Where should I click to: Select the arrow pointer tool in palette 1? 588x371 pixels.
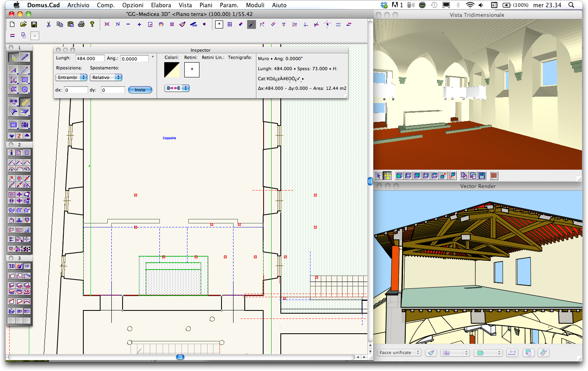click(x=14, y=58)
